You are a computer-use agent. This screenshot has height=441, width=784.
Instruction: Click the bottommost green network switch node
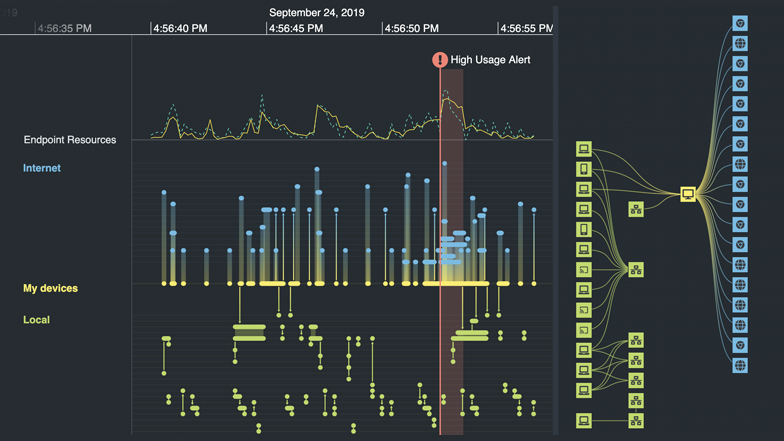coord(636,421)
